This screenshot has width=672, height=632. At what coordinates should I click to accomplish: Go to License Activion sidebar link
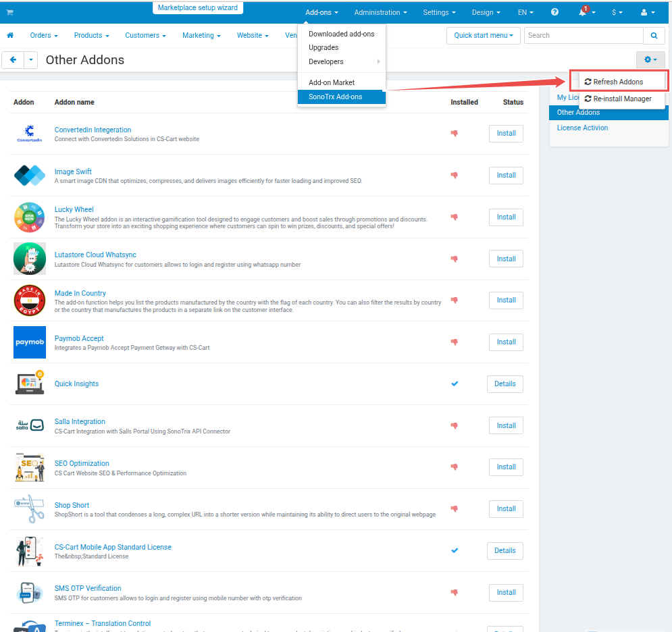pyautogui.click(x=582, y=128)
